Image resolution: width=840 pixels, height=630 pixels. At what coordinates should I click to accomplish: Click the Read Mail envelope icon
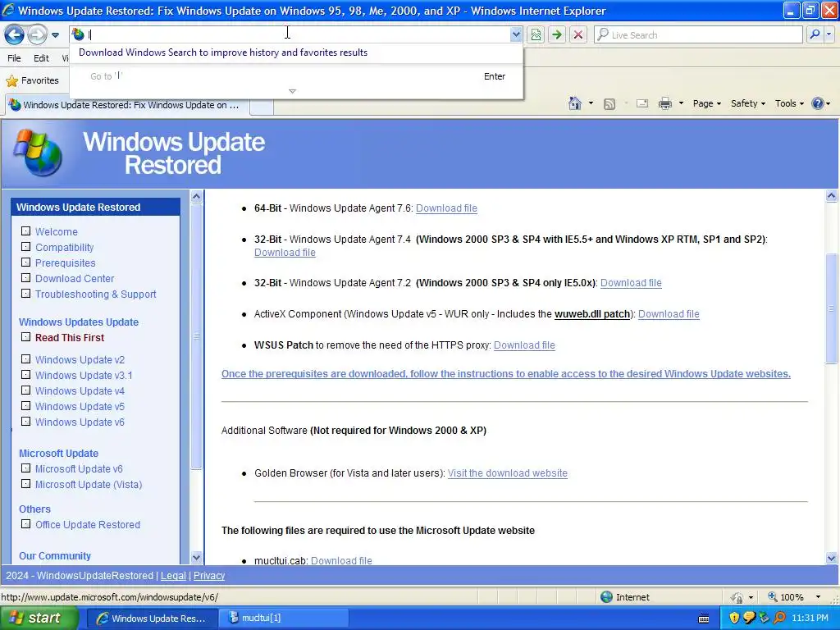pyautogui.click(x=642, y=103)
